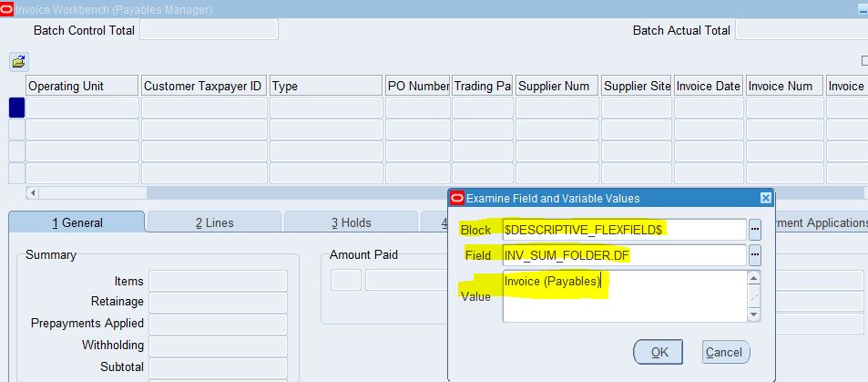This screenshot has height=382, width=868.
Task: Click the Value box scroll up arrow
Action: click(753, 278)
